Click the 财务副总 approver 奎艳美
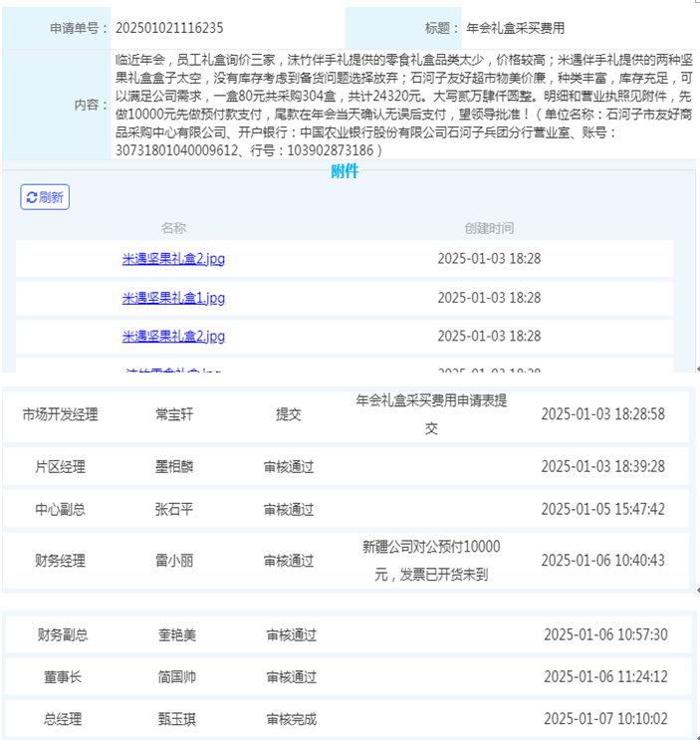The height and width of the screenshot is (740, 700). (x=177, y=634)
